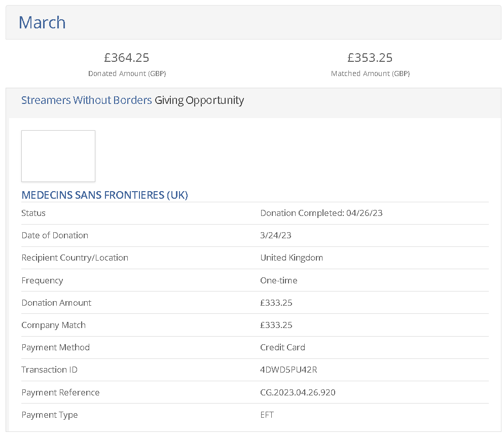
Task: Click the 3/24/23 donation date value
Action: [275, 235]
